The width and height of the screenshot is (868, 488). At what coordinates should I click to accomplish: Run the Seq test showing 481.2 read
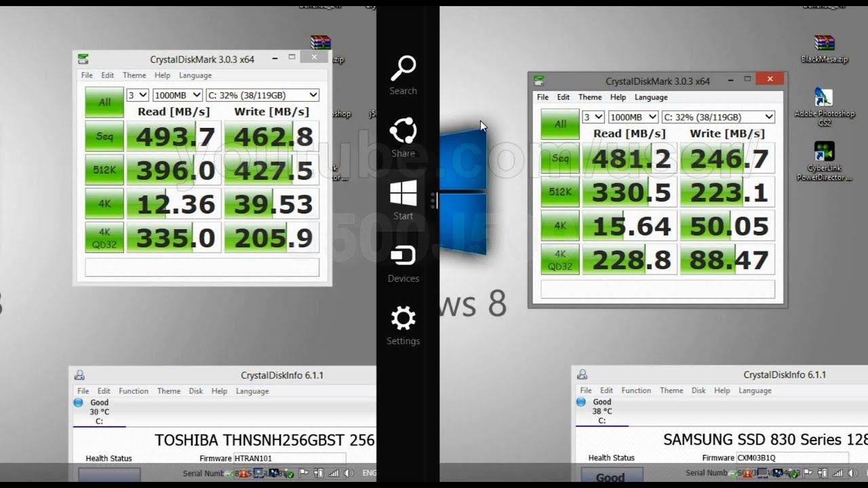pos(560,158)
